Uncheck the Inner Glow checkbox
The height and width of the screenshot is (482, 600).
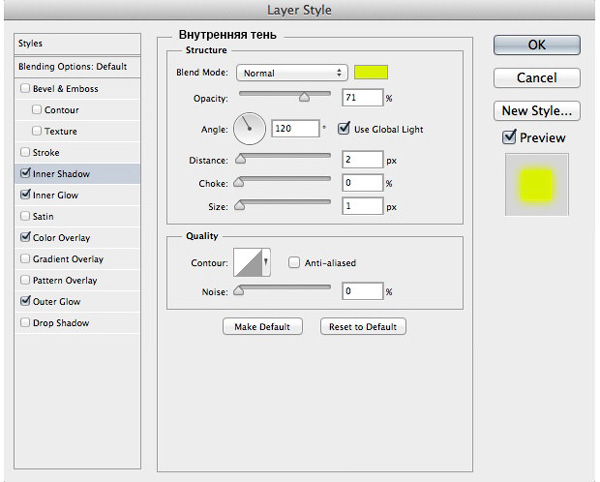point(25,195)
